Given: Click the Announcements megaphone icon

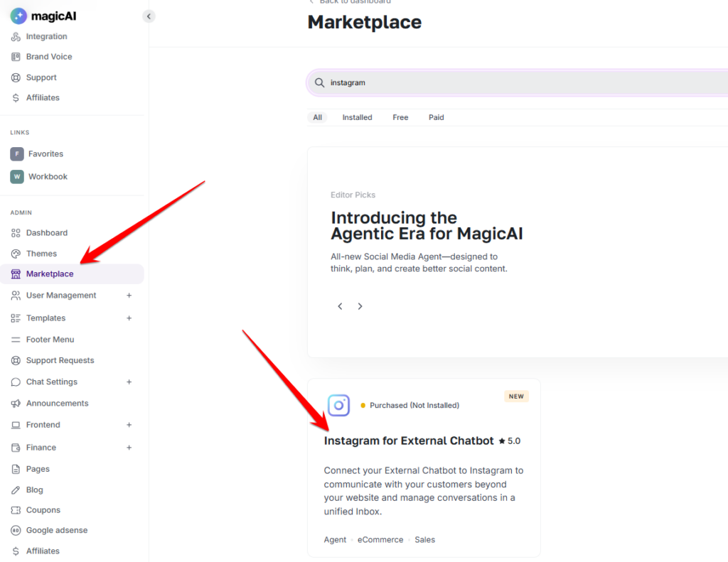Looking at the screenshot, I should tap(16, 404).
